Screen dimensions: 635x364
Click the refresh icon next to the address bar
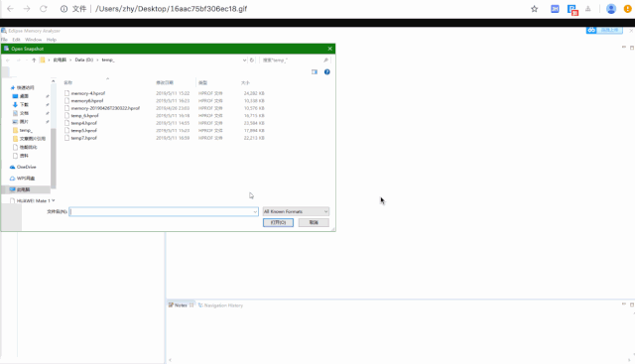coord(252,60)
